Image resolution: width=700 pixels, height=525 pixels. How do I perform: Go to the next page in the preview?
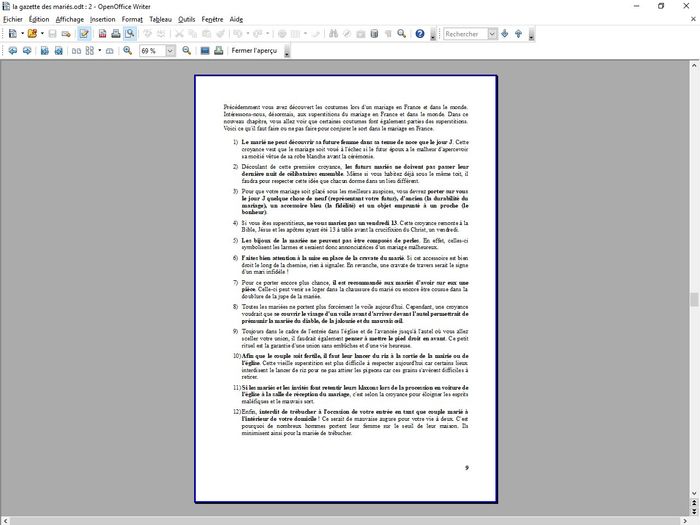[27, 51]
